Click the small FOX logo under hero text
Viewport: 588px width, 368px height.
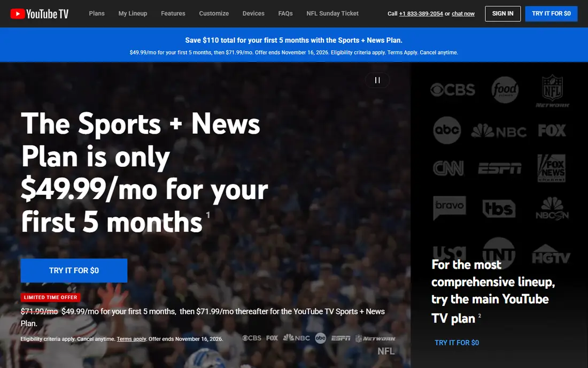coord(272,338)
